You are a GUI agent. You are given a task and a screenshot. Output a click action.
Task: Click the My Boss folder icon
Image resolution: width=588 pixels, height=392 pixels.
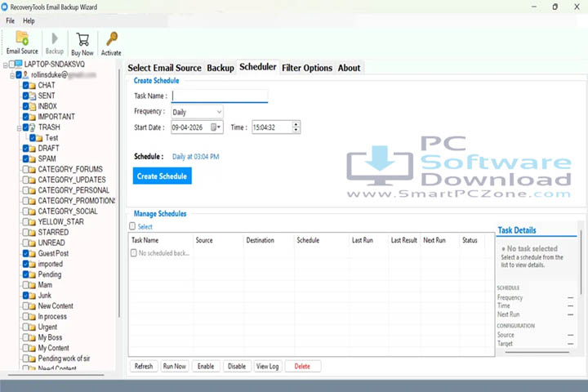(33, 337)
